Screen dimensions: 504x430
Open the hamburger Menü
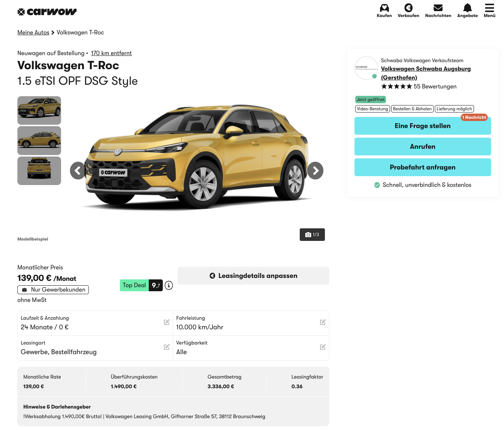tap(489, 8)
